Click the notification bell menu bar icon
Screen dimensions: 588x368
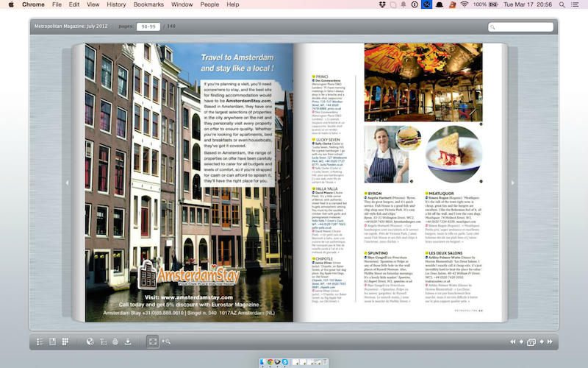[404, 4]
